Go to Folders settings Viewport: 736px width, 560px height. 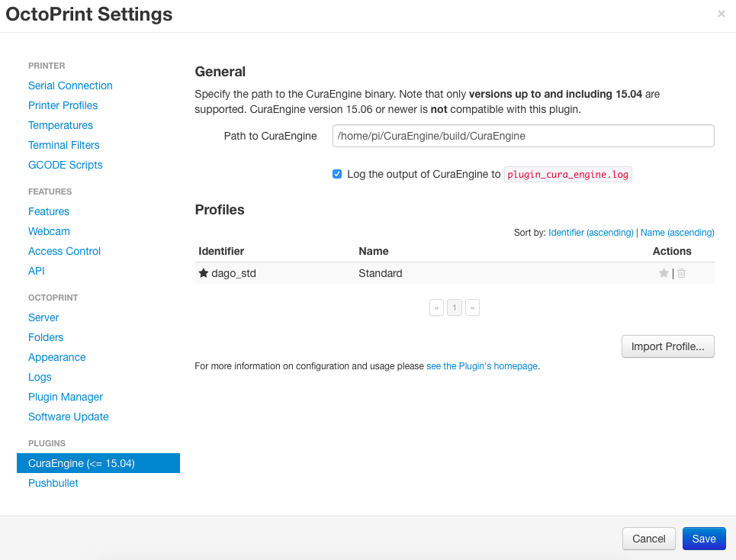click(x=46, y=337)
